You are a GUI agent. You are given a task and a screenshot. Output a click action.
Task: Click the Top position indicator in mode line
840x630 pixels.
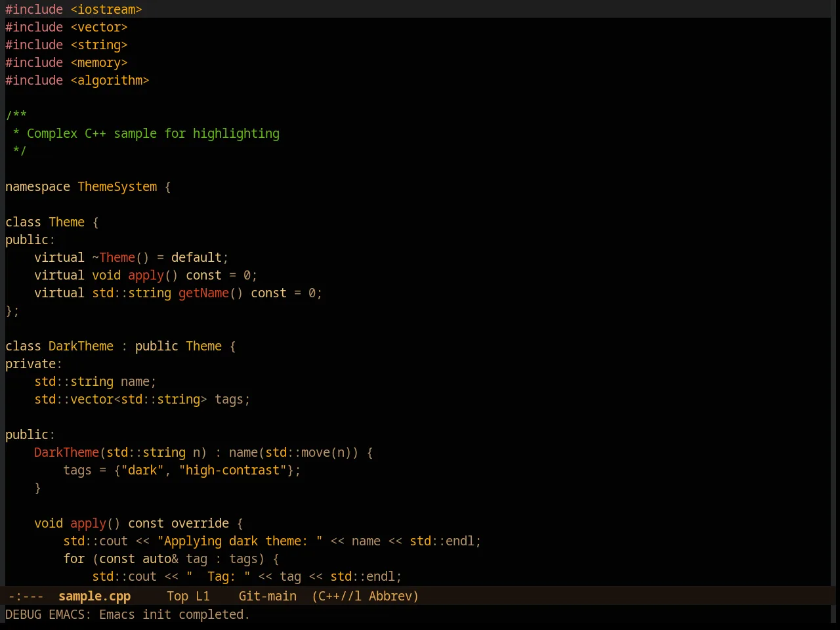[177, 596]
